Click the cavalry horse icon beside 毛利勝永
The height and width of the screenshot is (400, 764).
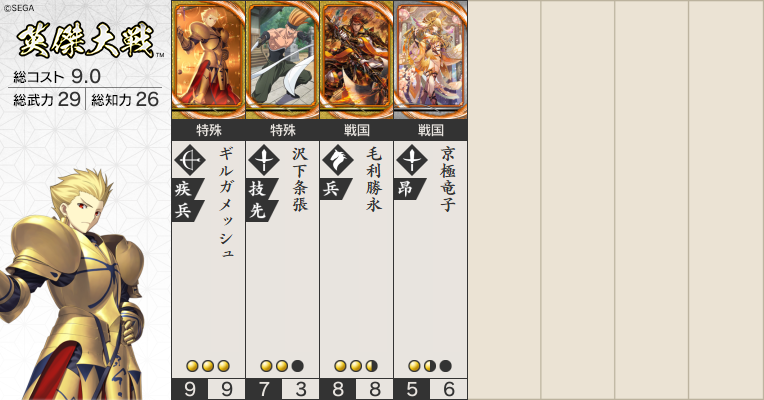pyautogui.click(x=338, y=160)
